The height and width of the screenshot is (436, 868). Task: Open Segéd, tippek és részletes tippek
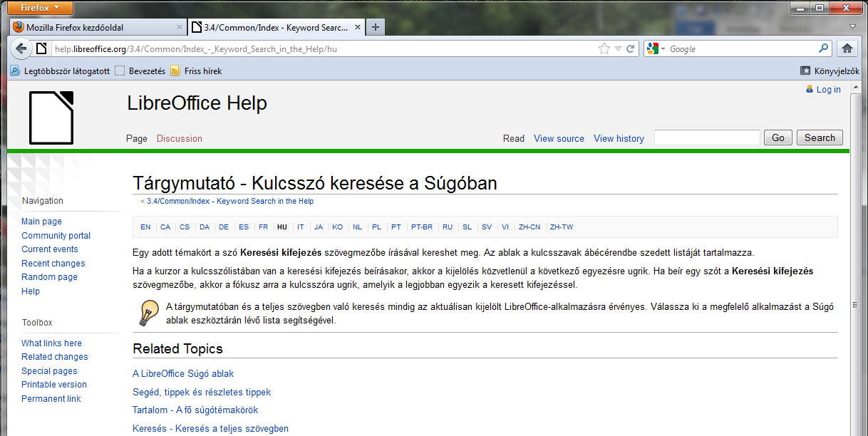[x=202, y=392]
